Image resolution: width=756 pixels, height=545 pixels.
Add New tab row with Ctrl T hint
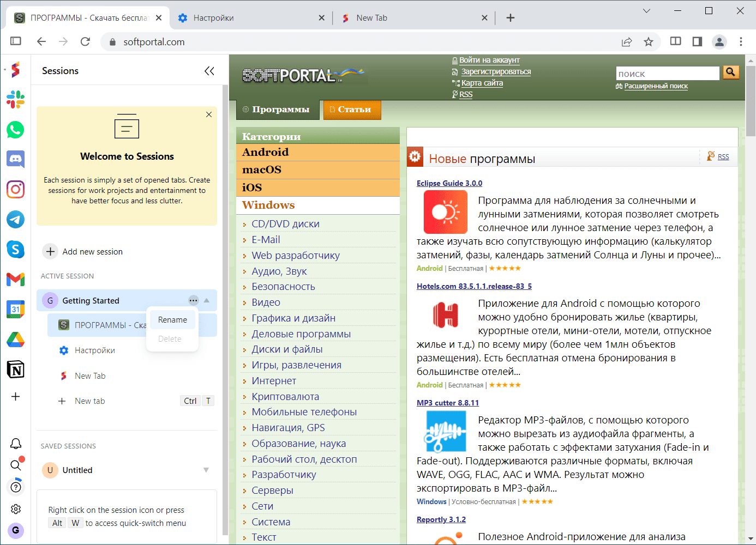tap(132, 401)
